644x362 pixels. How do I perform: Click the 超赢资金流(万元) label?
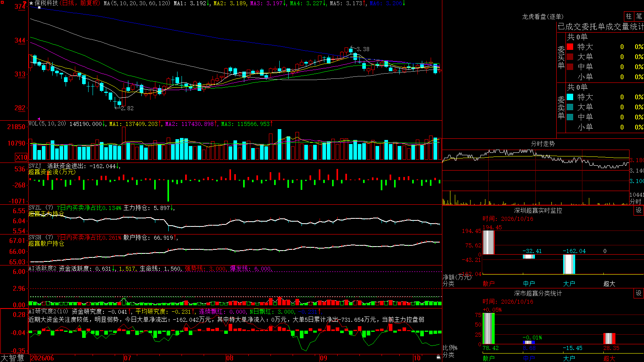(x=52, y=172)
